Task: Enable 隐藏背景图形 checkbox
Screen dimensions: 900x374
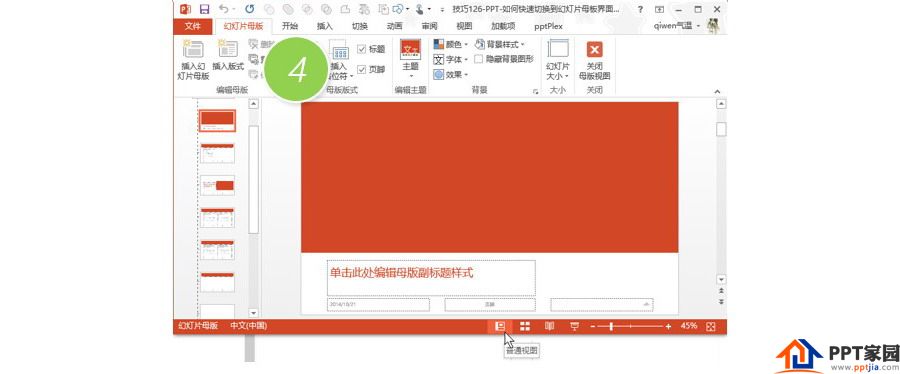Action: tap(478, 59)
